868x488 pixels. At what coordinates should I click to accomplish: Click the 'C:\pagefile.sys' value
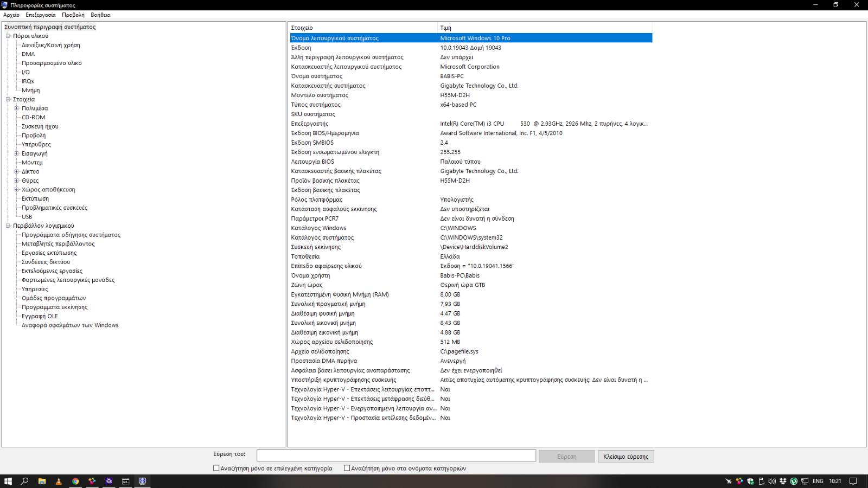point(459,351)
